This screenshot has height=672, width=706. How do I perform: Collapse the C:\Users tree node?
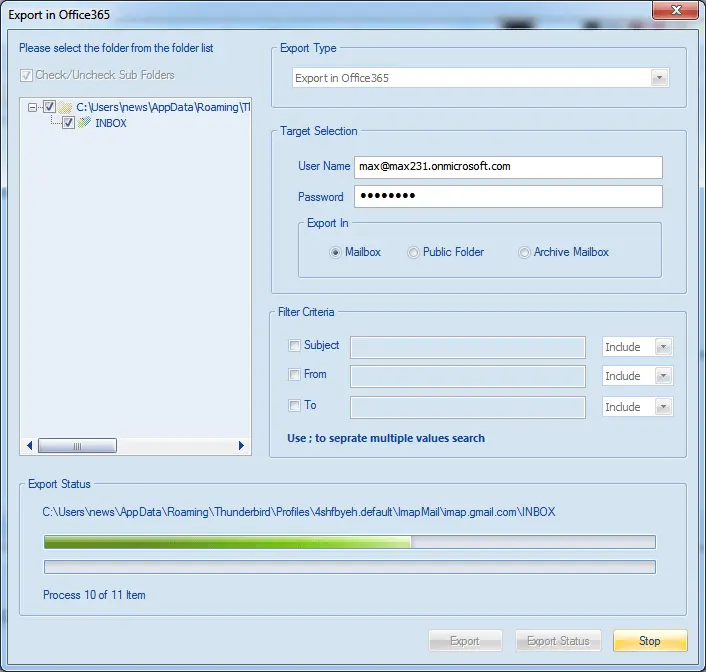coord(32,107)
